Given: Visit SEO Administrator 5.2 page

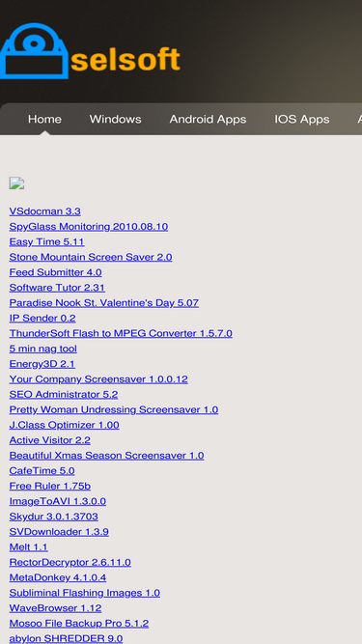Looking at the screenshot, I should pos(64,394).
